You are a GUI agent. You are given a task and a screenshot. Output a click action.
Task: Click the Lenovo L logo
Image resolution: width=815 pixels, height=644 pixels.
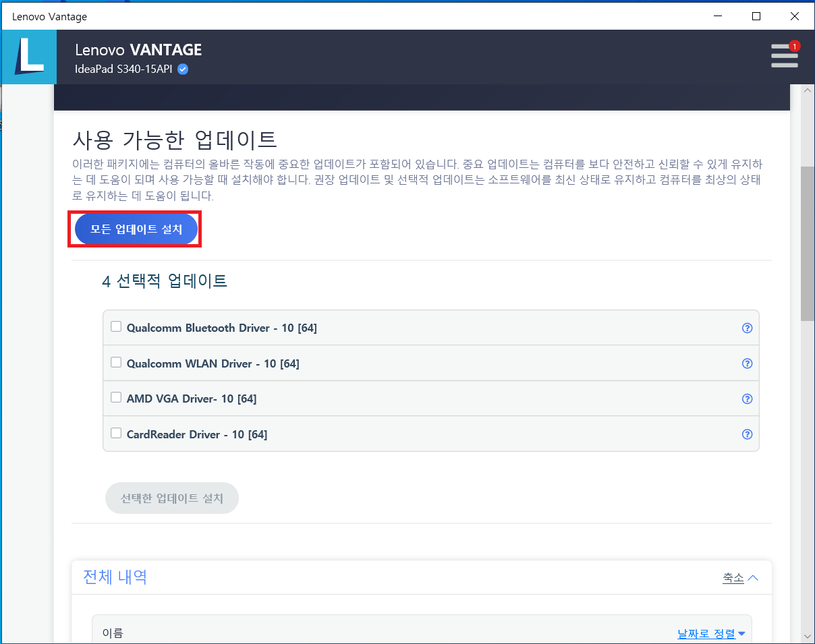[28, 57]
